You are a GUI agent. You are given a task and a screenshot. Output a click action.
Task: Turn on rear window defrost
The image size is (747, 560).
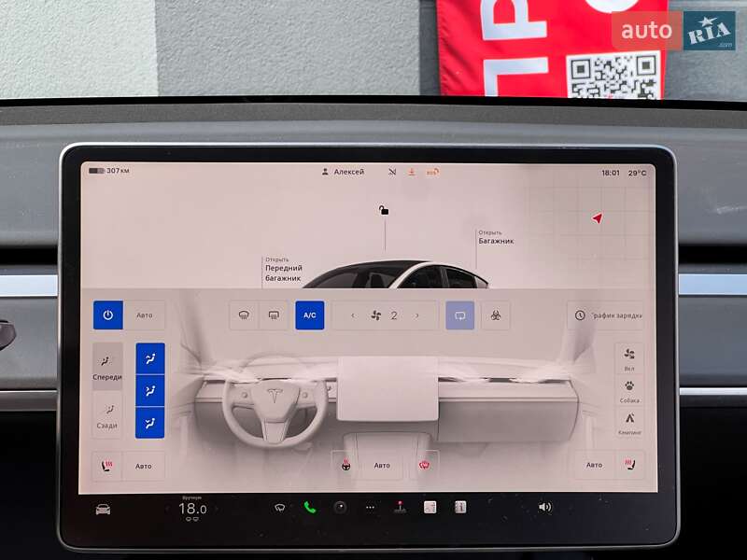274,315
